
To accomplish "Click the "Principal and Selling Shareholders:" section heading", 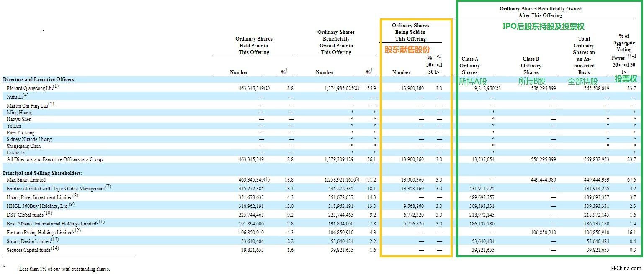I will pos(43,173).
